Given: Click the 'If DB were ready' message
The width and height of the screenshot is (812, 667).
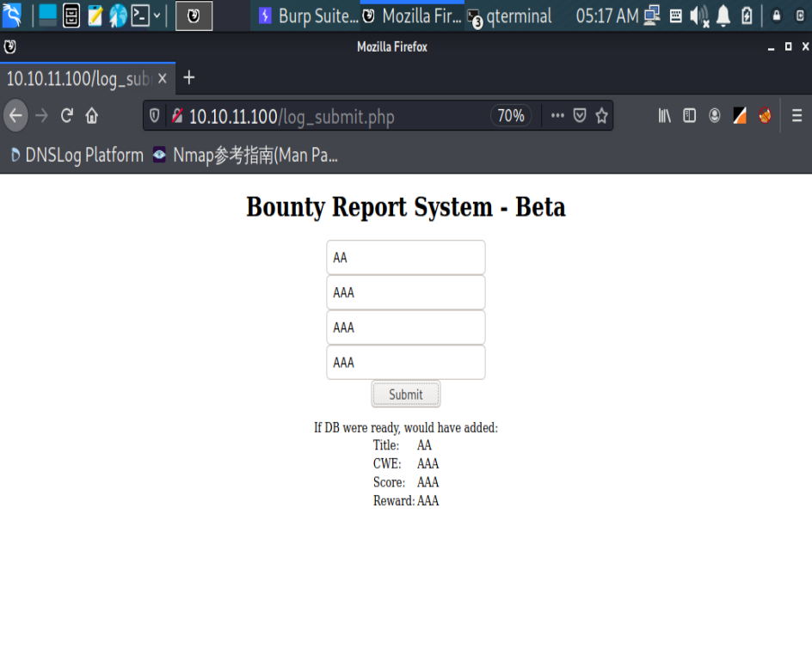Looking at the screenshot, I should [x=406, y=428].
